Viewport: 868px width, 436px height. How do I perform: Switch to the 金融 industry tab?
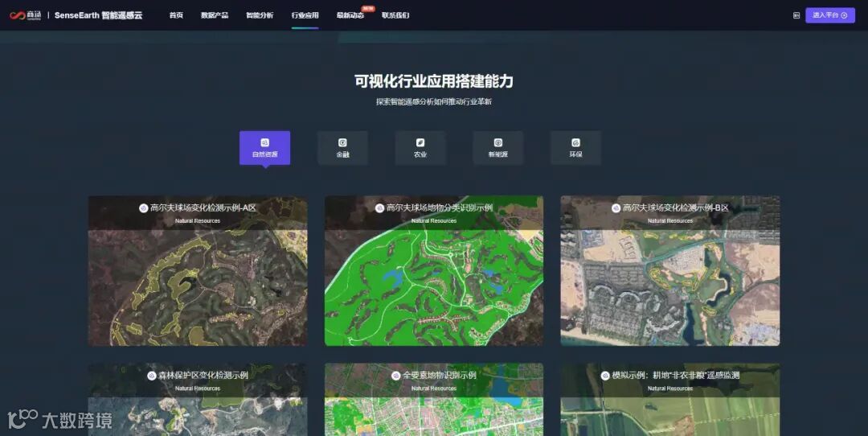[x=342, y=148]
